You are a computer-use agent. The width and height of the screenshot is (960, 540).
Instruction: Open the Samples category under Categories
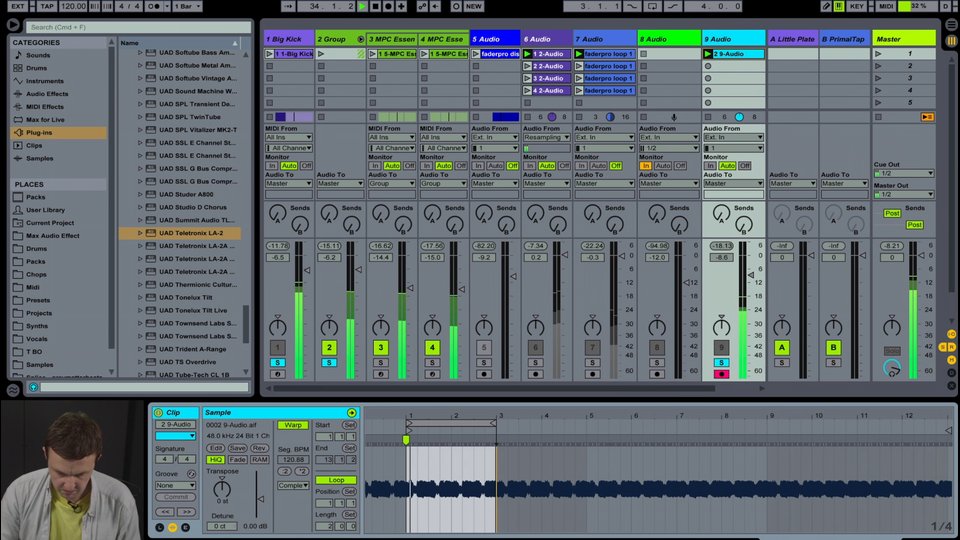coord(40,158)
